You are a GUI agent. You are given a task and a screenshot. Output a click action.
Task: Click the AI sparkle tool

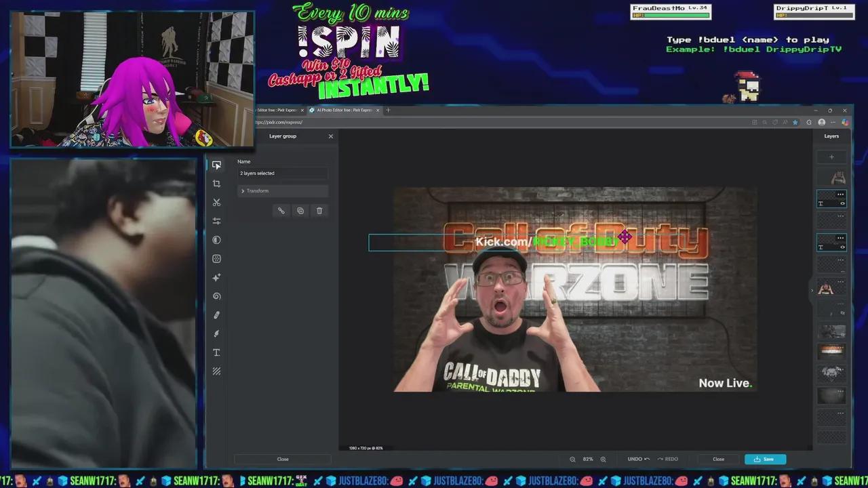pos(216,278)
